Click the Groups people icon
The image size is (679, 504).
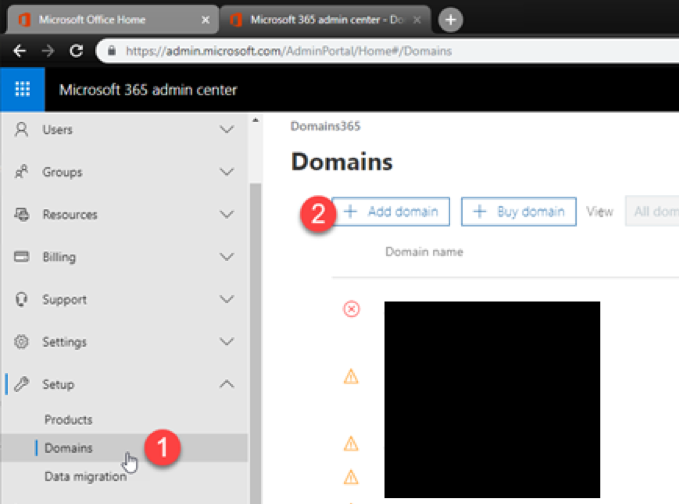pos(21,172)
